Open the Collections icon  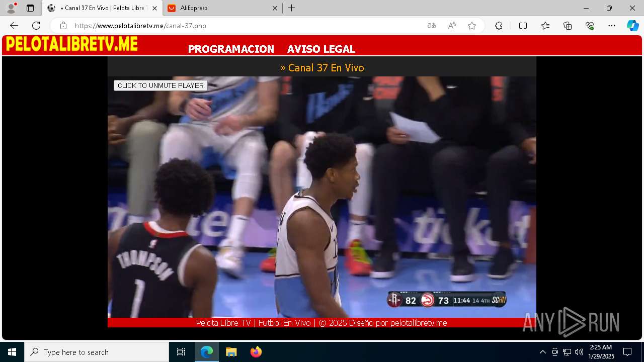pos(568,26)
